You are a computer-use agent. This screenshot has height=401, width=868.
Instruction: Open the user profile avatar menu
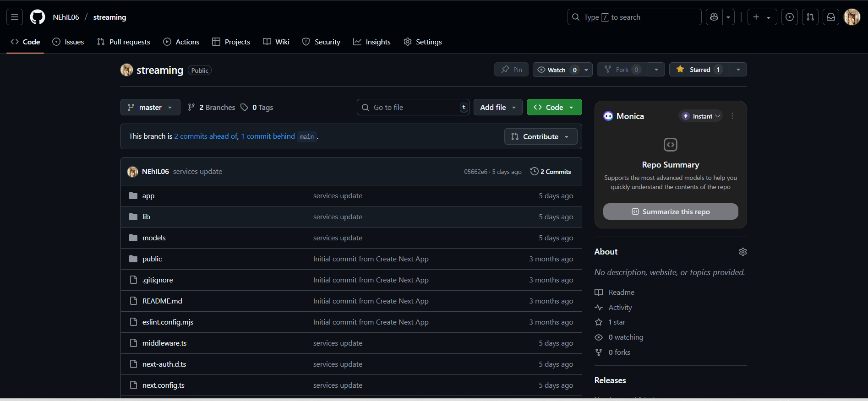[852, 17]
